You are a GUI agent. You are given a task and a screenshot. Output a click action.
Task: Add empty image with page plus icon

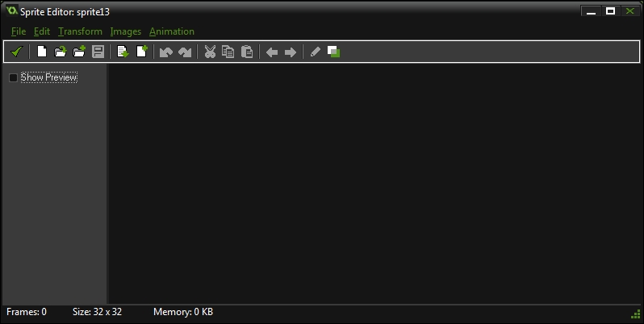point(142,52)
